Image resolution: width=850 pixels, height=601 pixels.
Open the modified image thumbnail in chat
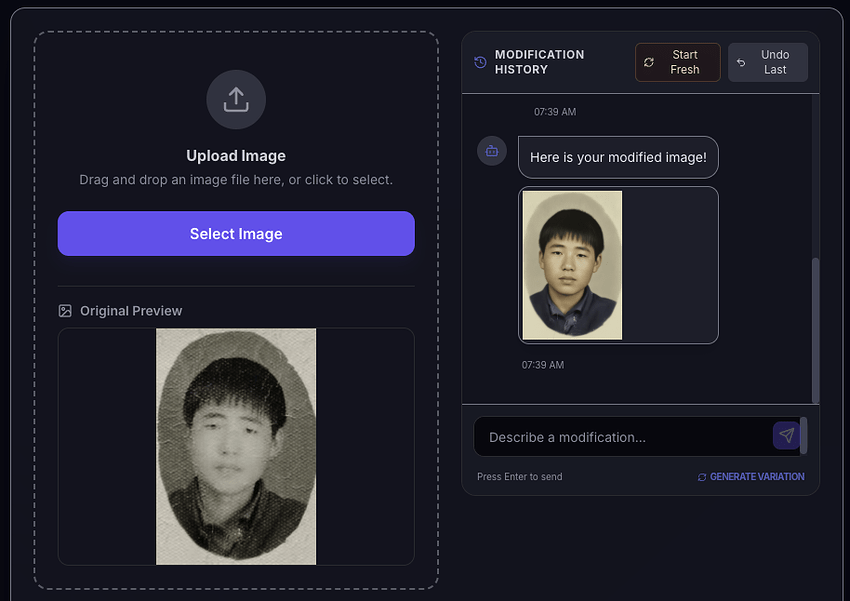(x=572, y=265)
